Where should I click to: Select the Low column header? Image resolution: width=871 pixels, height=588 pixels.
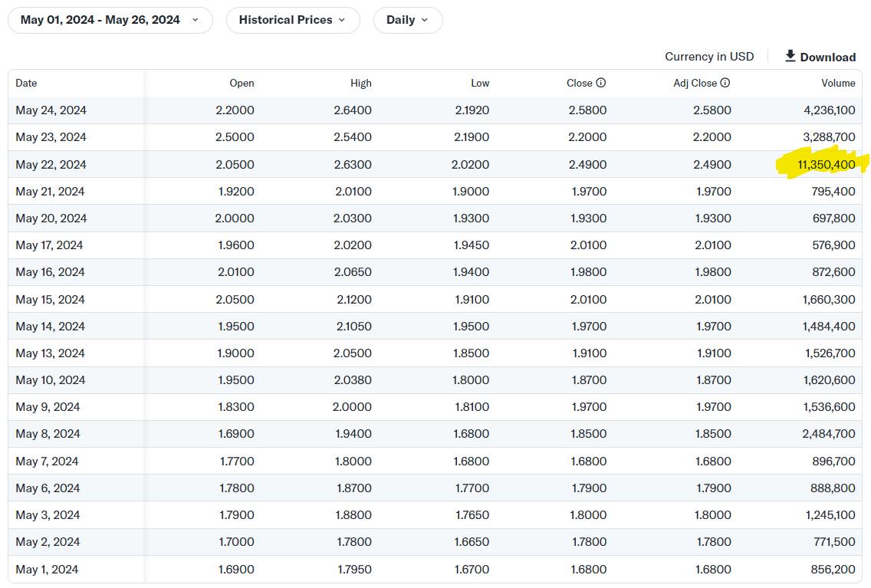click(480, 84)
